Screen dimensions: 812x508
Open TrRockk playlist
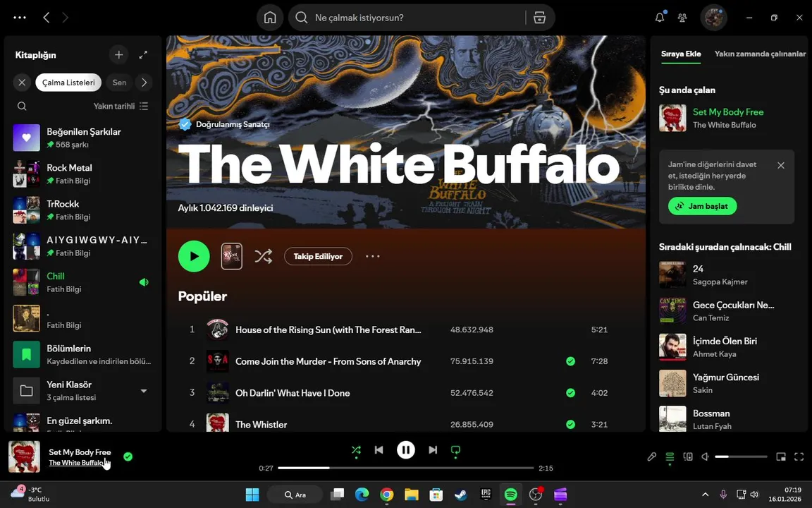83,210
